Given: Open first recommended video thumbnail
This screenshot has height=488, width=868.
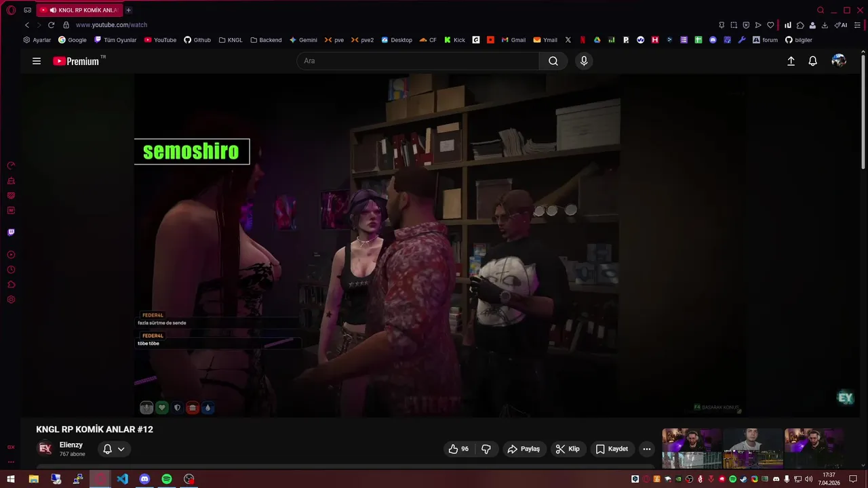Looking at the screenshot, I should tap(692, 448).
